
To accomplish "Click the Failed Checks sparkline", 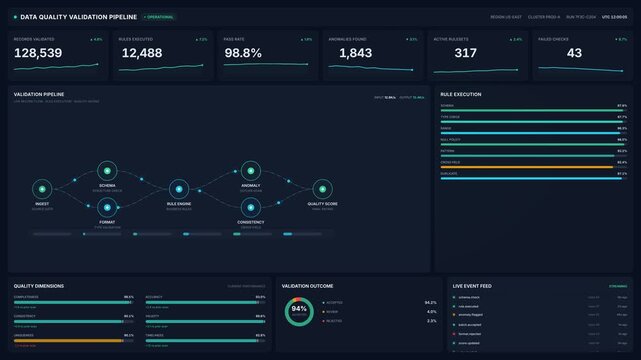I will pyautogui.click(x=580, y=69).
